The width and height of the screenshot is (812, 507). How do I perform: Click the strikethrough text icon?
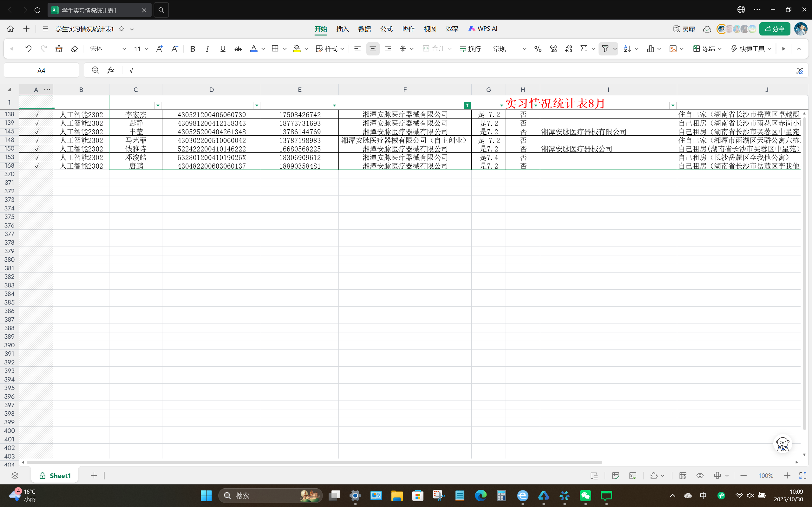(238, 49)
